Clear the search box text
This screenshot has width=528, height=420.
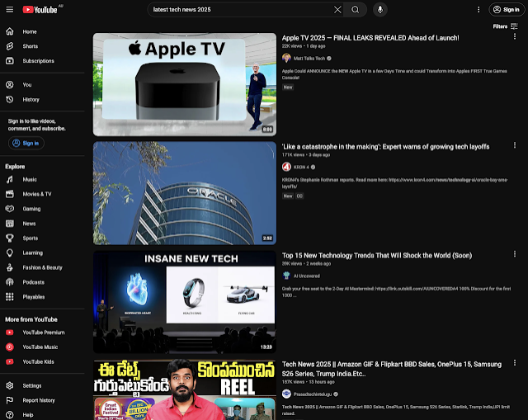coord(337,10)
